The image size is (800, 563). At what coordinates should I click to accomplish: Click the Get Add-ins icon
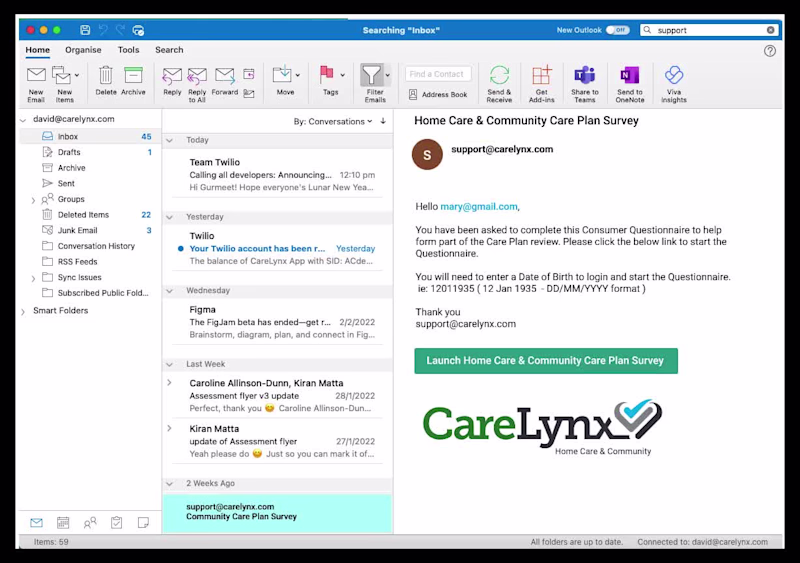coord(541,75)
